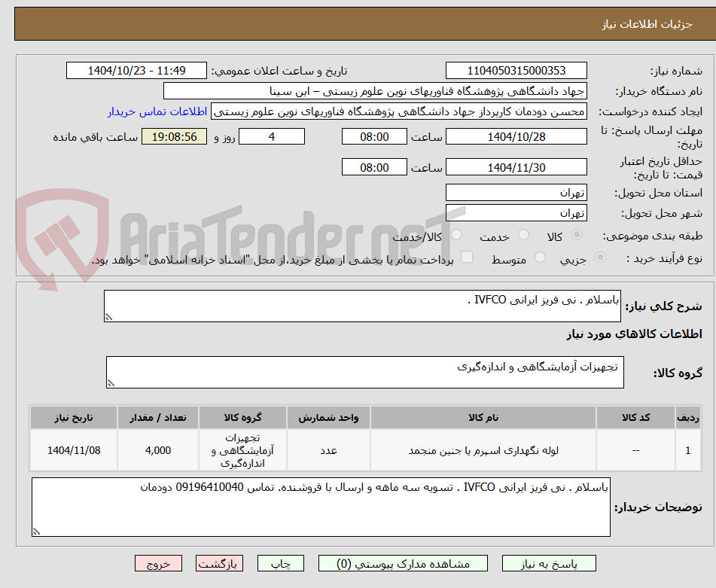
Task: Click the تجهیزات آزمایشگاهی و اندازه‌گیری table cell
Action: (242, 450)
